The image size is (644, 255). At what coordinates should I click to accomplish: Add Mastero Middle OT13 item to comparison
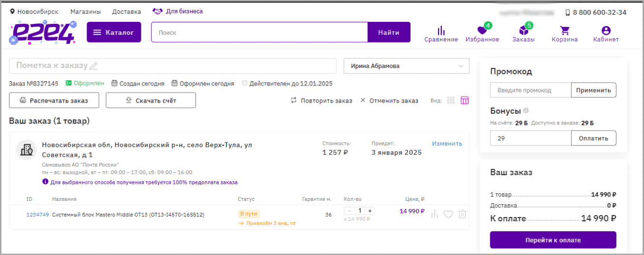point(435,215)
